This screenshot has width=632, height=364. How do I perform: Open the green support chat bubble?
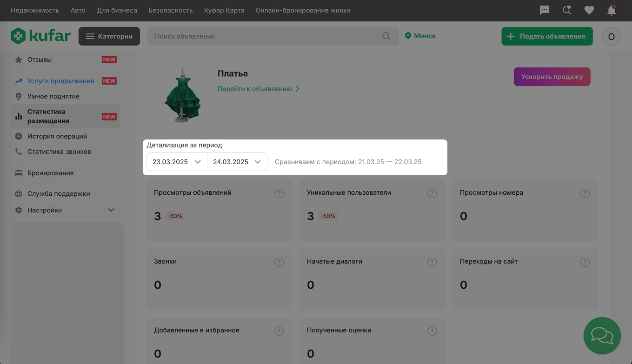(x=602, y=336)
